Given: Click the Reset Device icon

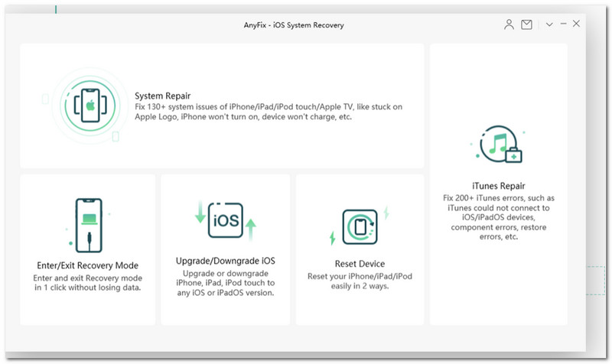Looking at the screenshot, I should [x=360, y=226].
